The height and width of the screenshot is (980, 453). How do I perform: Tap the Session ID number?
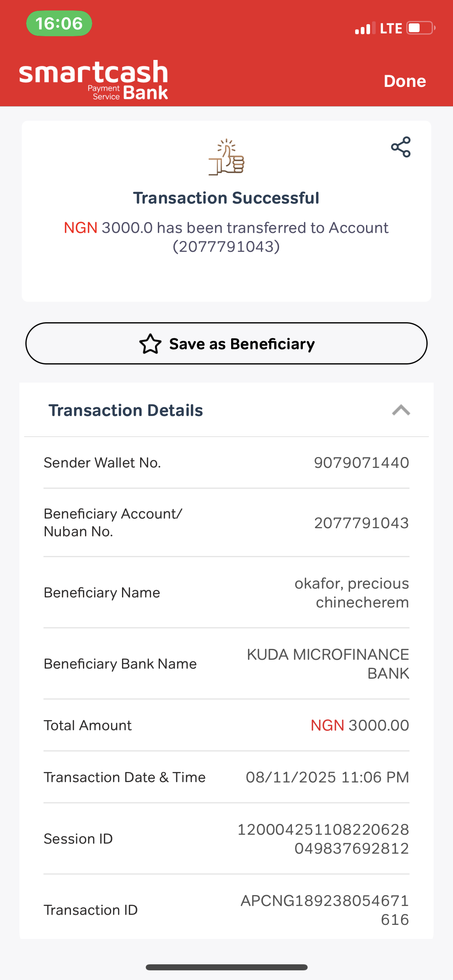(x=323, y=839)
